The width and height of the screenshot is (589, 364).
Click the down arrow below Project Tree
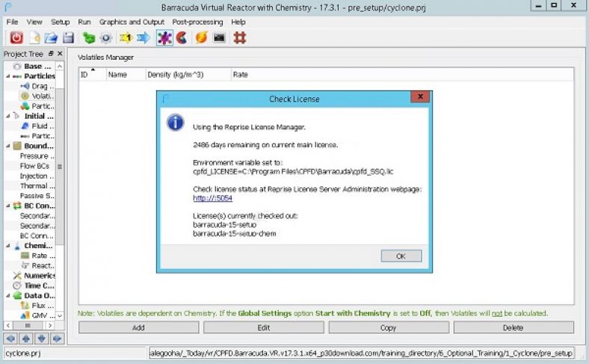pyautogui.click(x=41, y=339)
